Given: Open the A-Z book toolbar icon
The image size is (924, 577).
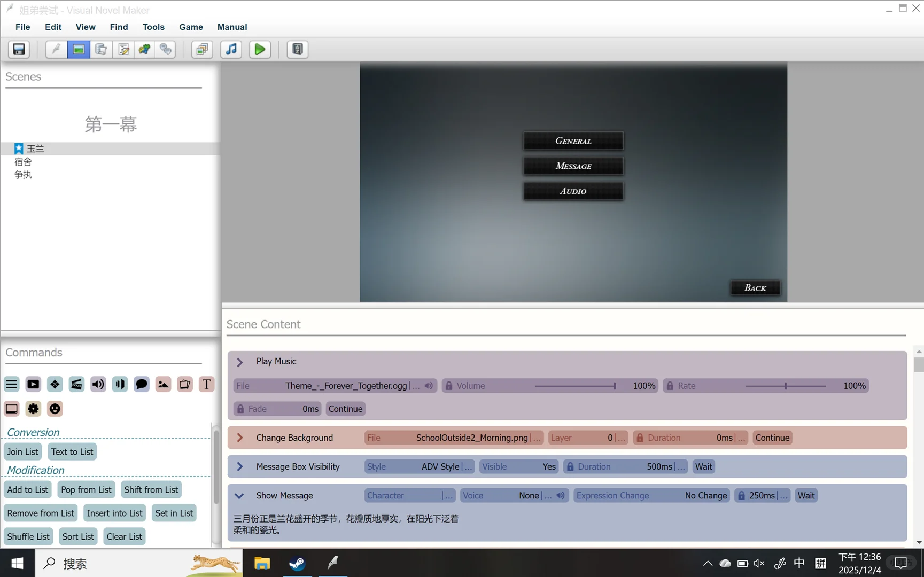Looking at the screenshot, I should click(x=297, y=50).
